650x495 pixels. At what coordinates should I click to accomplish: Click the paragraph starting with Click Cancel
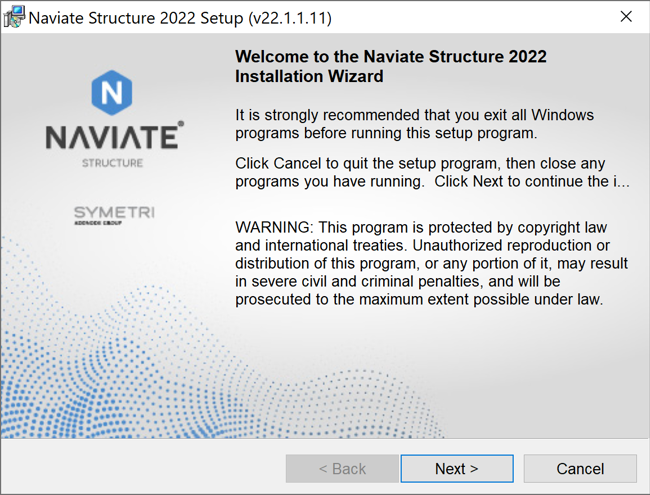[432, 172]
